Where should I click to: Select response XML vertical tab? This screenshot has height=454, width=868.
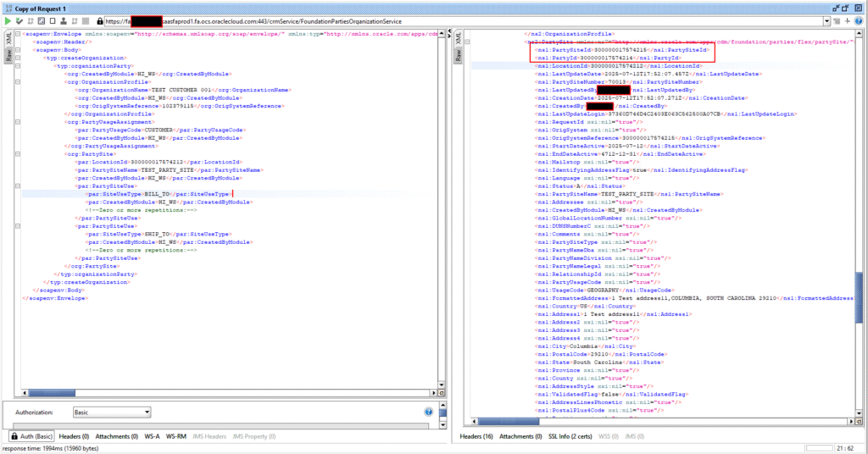click(x=458, y=39)
